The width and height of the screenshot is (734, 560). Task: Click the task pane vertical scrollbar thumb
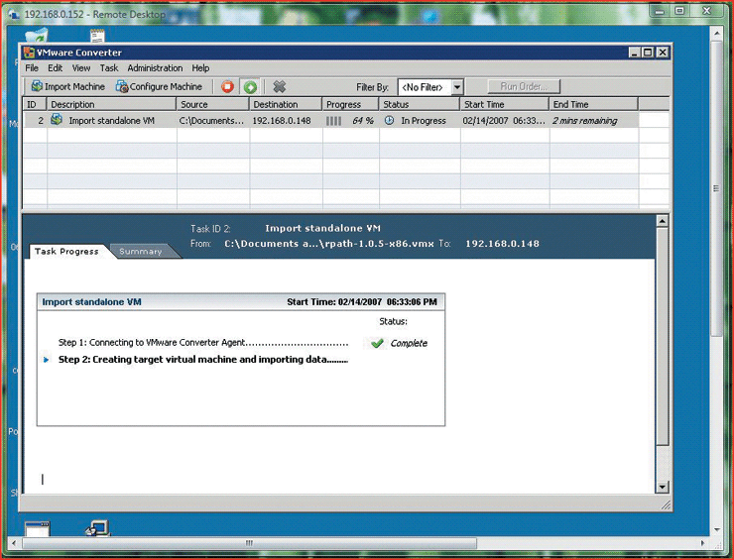click(662, 336)
